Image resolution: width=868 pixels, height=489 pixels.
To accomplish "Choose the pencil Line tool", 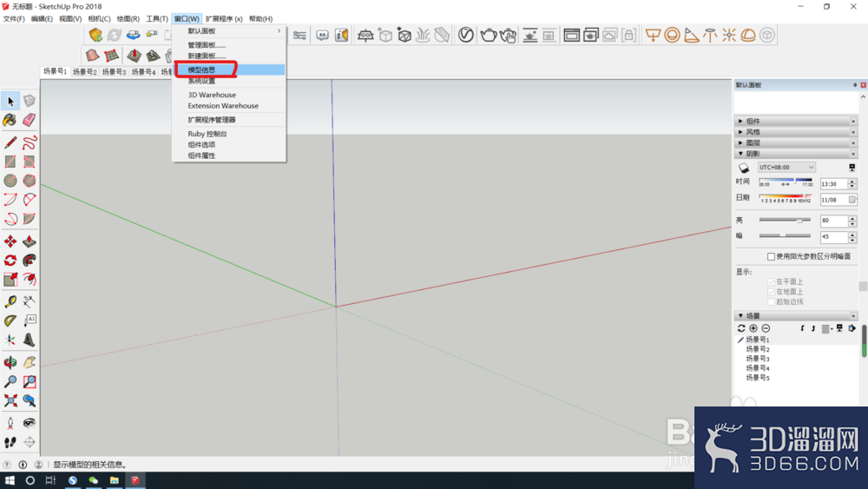I will [x=10, y=143].
